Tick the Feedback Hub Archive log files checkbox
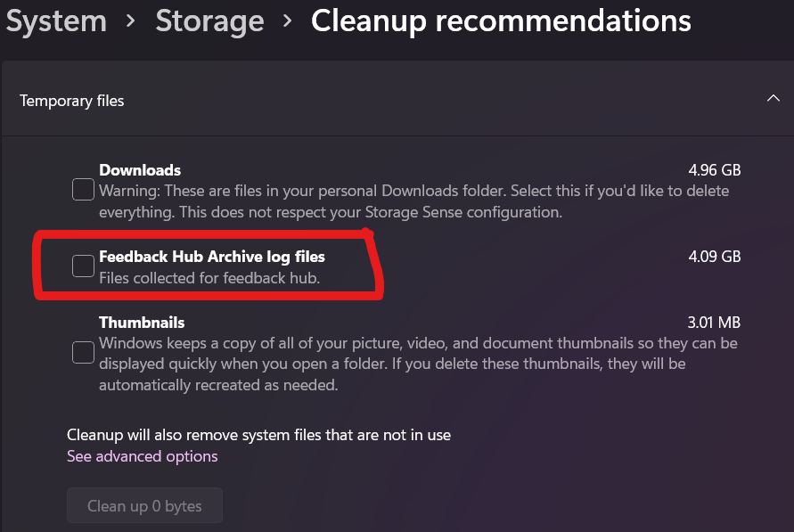Viewport: 794px width, 532px height. pyautogui.click(x=83, y=266)
